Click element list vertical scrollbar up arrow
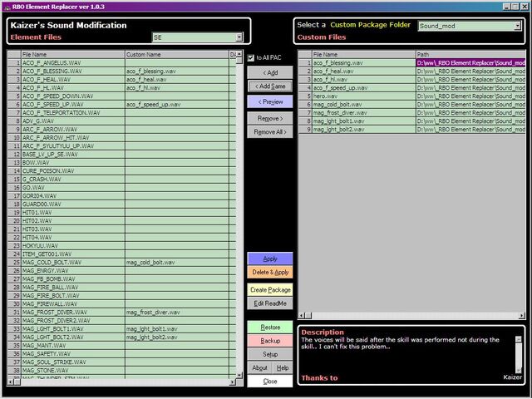The width and height of the screenshot is (532, 399). click(x=239, y=53)
